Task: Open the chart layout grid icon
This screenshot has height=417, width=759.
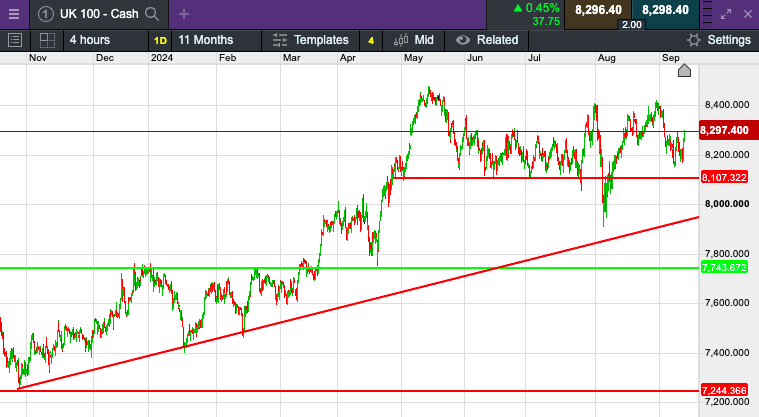Action: (x=47, y=40)
